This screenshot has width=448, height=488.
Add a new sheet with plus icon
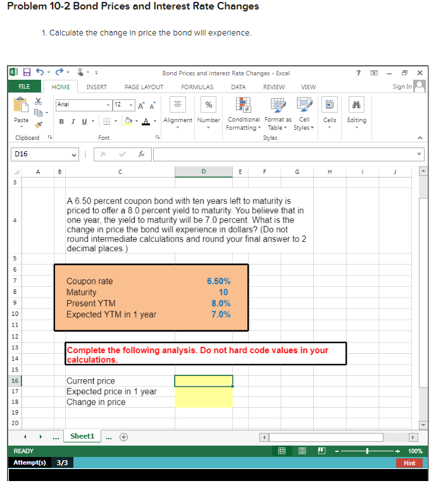pos(123,437)
